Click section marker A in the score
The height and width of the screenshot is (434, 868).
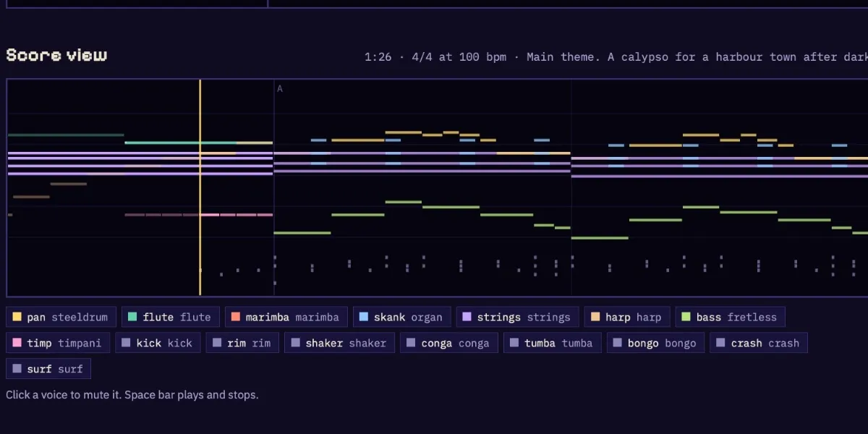pos(280,89)
